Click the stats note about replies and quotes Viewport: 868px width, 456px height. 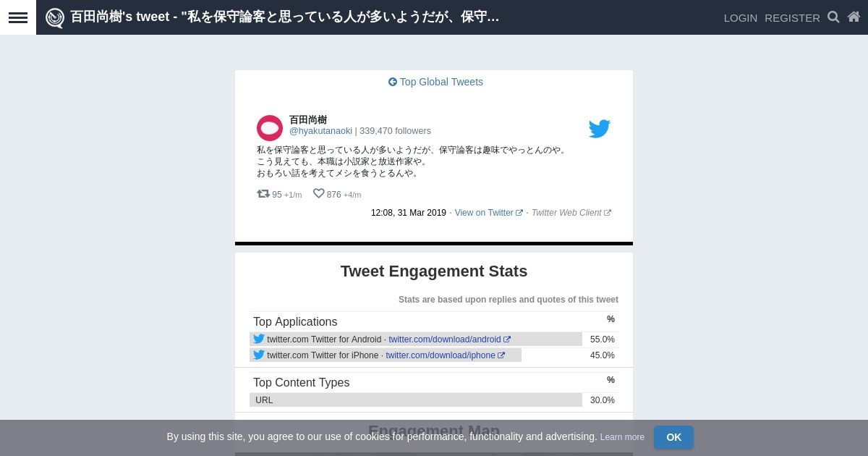(509, 300)
